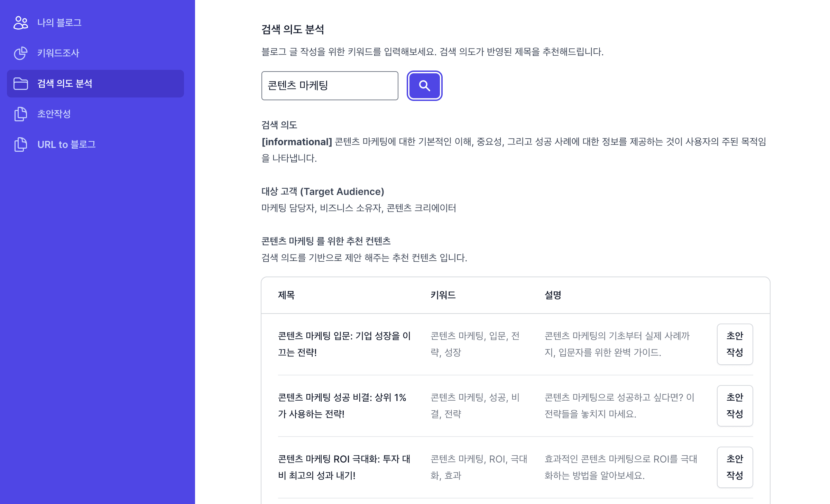Click the 제목 column header

286,295
